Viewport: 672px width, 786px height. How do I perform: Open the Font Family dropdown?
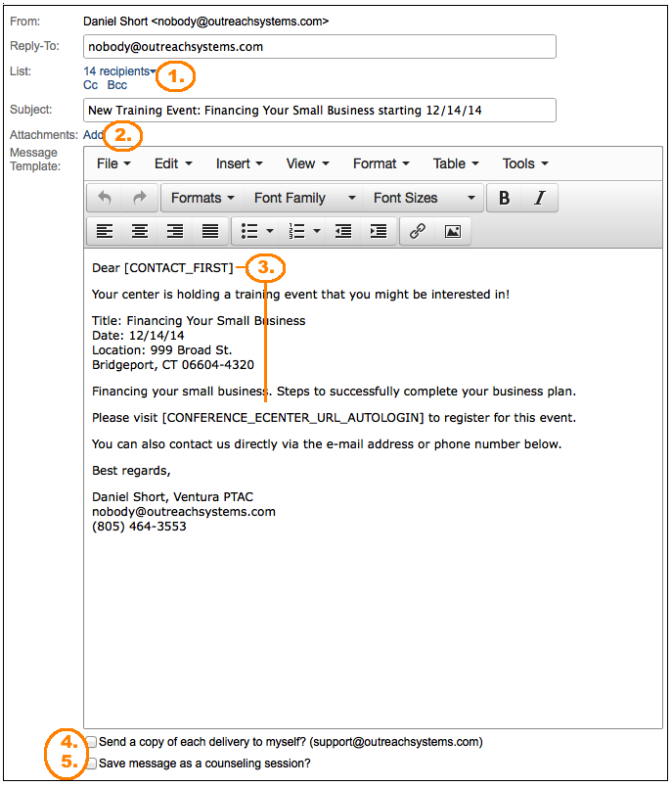click(x=303, y=198)
